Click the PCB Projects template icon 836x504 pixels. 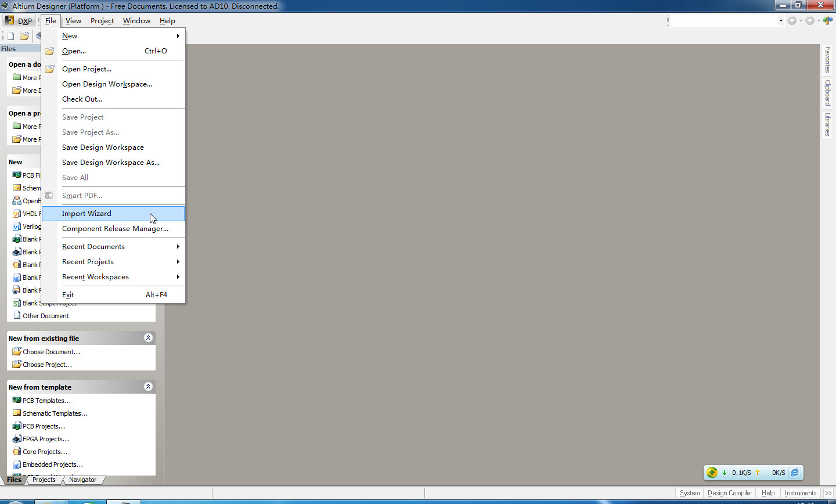[x=17, y=426]
